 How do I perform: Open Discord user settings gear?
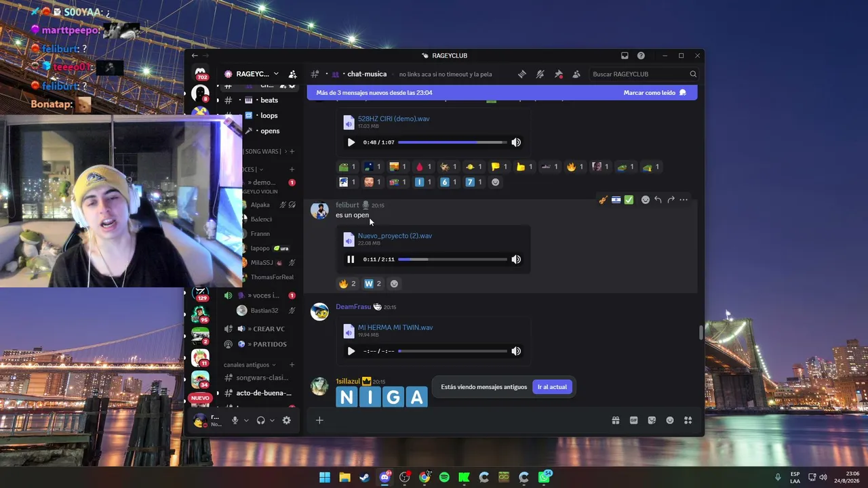click(286, 420)
